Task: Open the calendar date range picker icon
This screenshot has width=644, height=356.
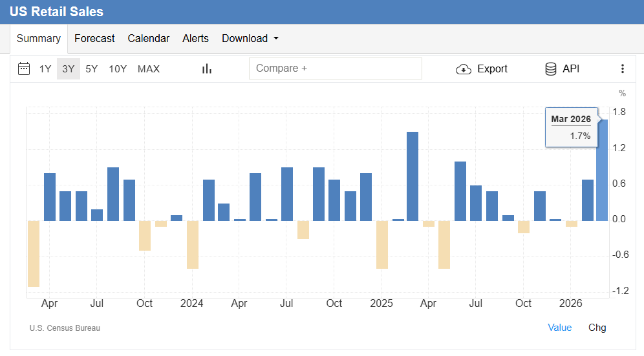Action: pos(24,69)
